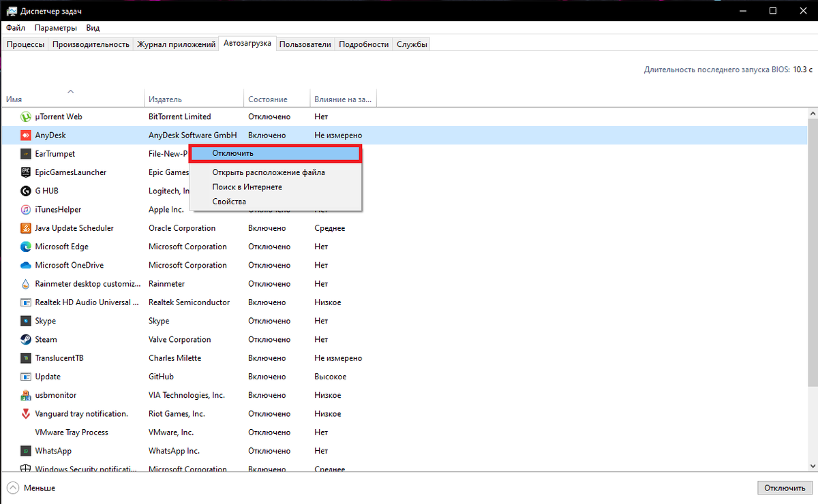This screenshot has height=504, width=818.
Task: Switch to the Службы tab
Action: coord(412,44)
